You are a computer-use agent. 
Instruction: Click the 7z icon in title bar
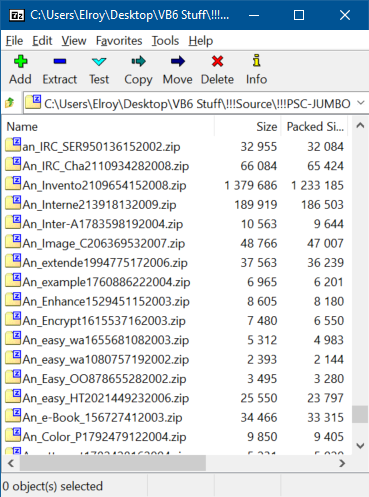[x=17, y=15]
